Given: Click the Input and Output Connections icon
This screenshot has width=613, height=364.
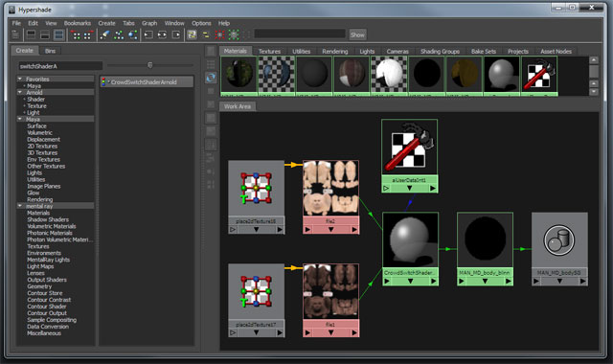Looking at the screenshot, I should [x=162, y=34].
